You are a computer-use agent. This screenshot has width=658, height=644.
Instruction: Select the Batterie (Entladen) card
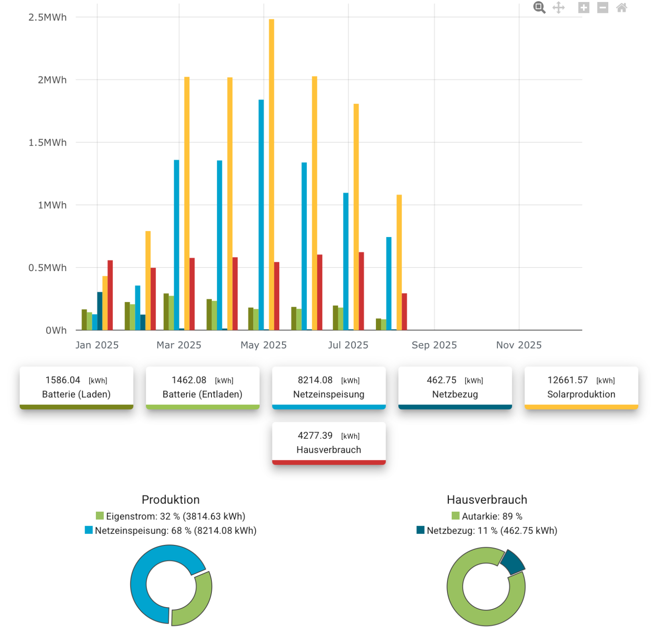click(x=203, y=387)
